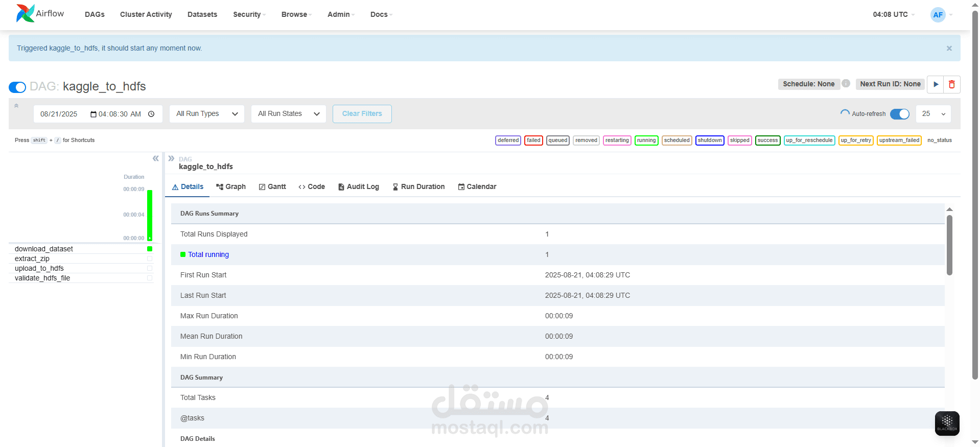The image size is (980, 447).
Task: Switch to the Graph tab
Action: pyautogui.click(x=231, y=187)
